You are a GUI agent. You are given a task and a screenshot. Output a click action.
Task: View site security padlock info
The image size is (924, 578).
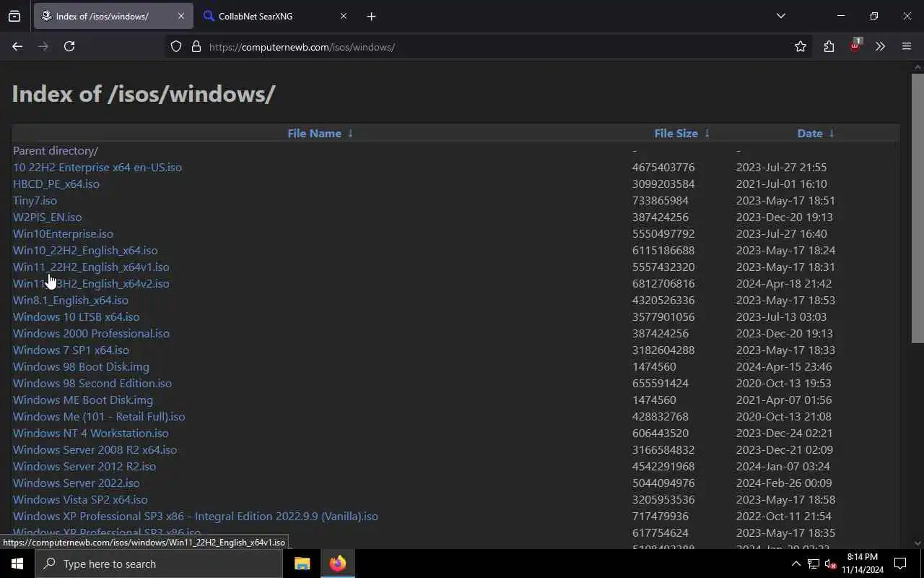pyautogui.click(x=196, y=47)
